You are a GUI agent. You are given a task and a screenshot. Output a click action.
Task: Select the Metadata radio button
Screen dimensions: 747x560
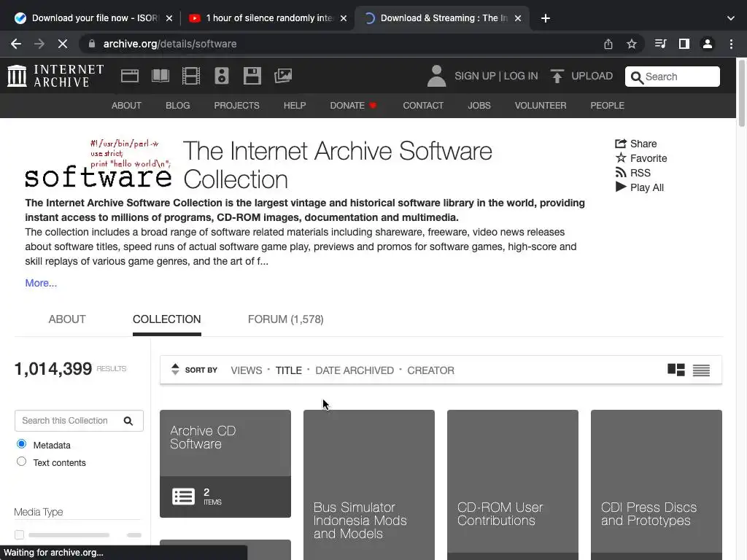(21, 444)
